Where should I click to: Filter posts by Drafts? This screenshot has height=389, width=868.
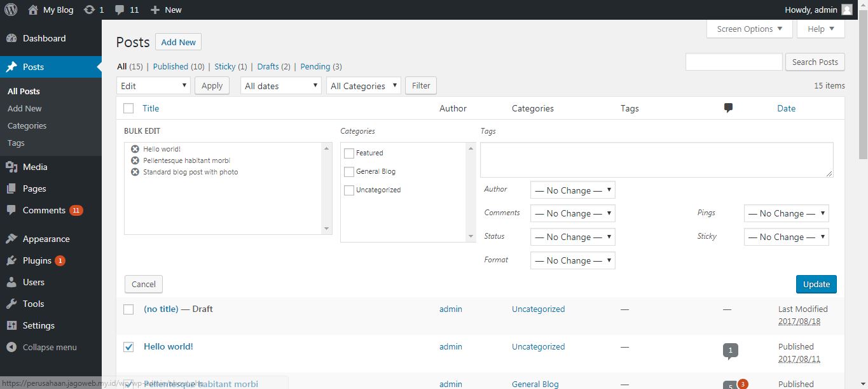click(x=268, y=66)
